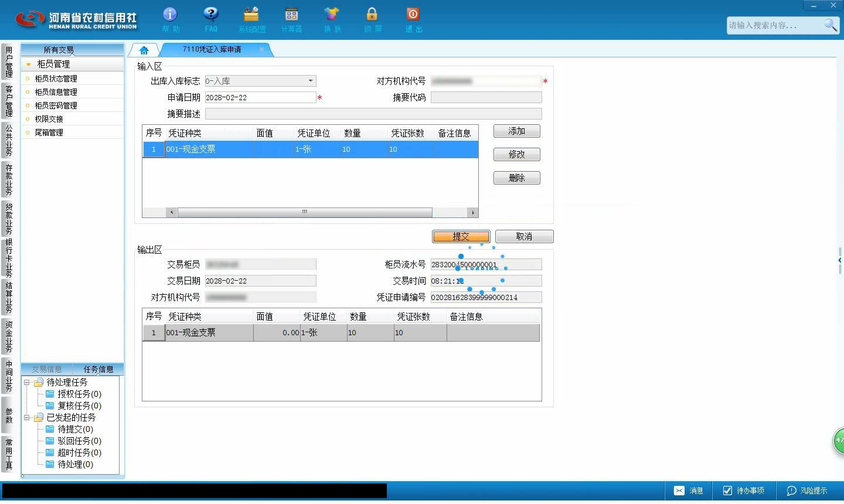Click the magnifier search icon

point(831,25)
